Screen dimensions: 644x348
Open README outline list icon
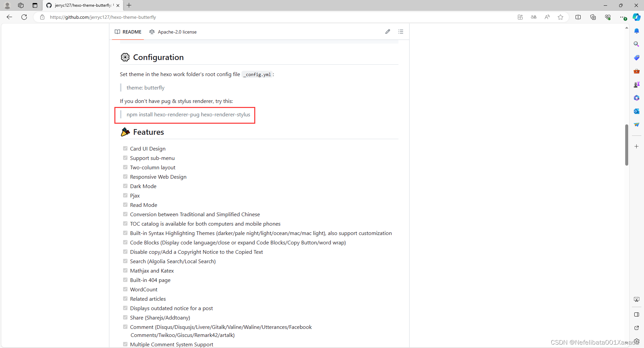tap(401, 32)
